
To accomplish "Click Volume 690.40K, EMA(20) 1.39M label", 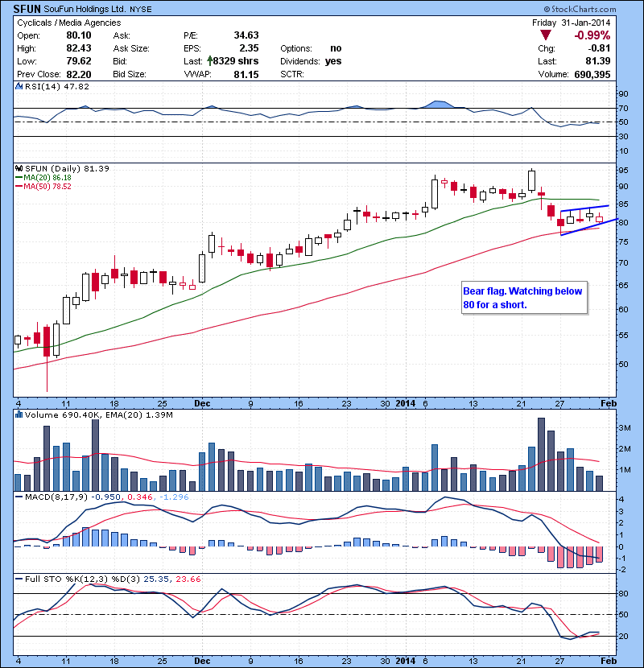I will [99, 414].
